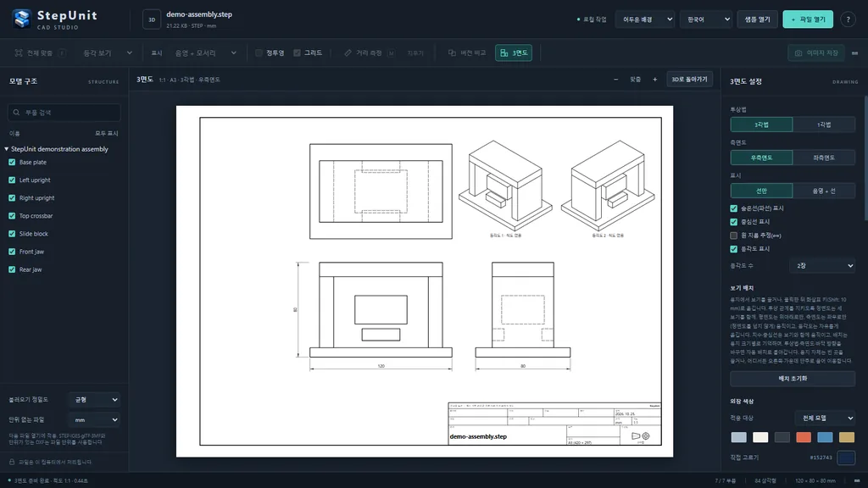This screenshot has width=868, height=488.
Task: Pick the orange exterior color swatch
Action: click(804, 437)
